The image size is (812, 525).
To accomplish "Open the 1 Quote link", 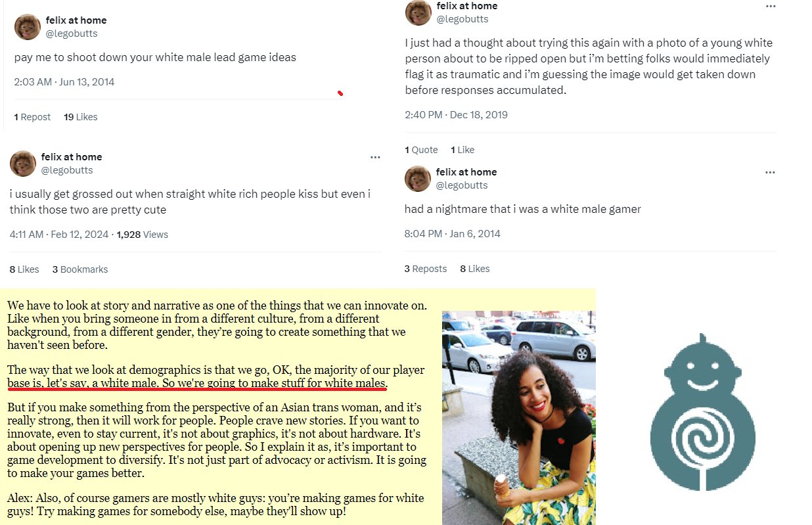I will click(421, 150).
